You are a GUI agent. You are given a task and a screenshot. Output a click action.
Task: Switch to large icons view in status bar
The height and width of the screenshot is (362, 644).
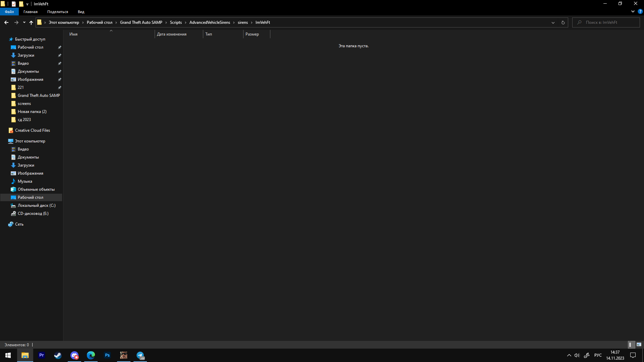click(639, 345)
